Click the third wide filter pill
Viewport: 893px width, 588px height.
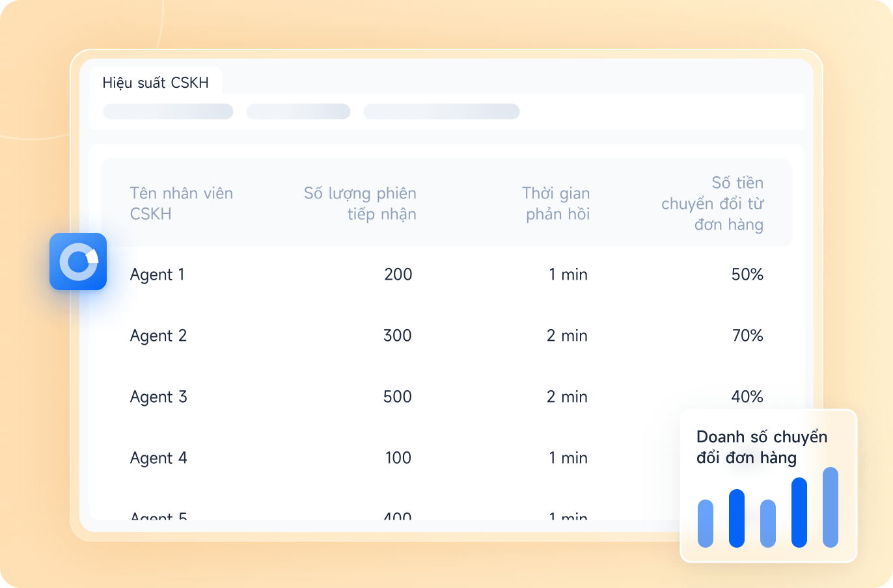[x=441, y=111]
